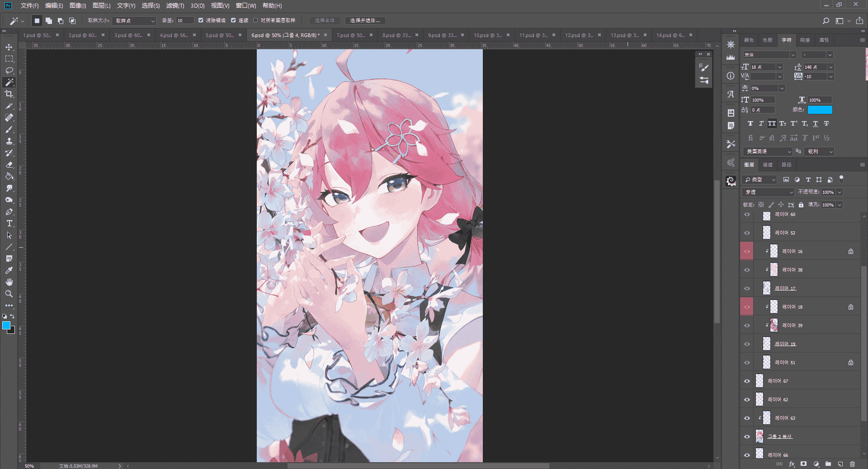Click the blue text color swatch
The height and width of the screenshot is (469, 868).
pyautogui.click(x=820, y=110)
